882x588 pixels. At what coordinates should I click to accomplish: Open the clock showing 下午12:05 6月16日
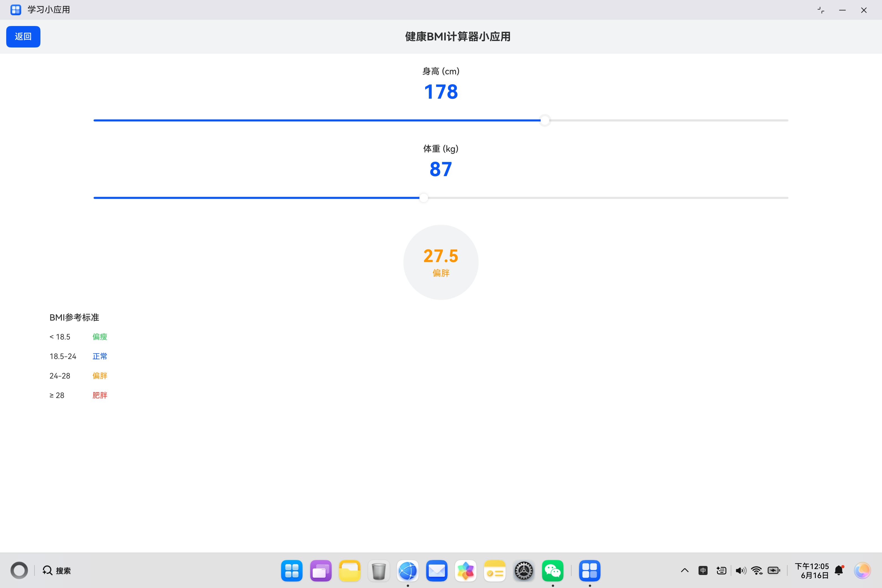[x=812, y=570]
